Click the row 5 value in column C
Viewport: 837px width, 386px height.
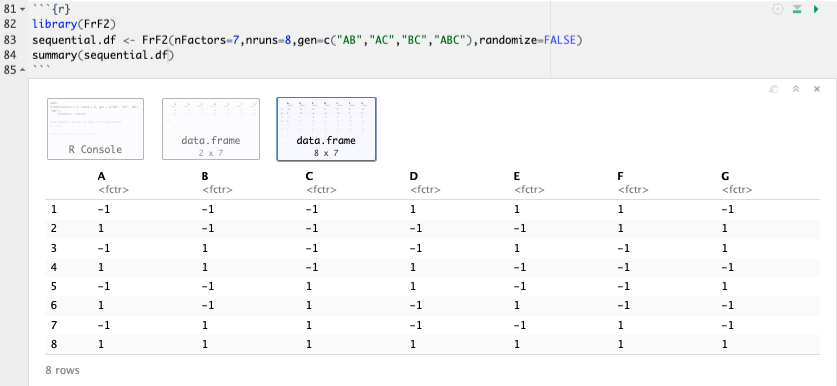tap(308, 286)
